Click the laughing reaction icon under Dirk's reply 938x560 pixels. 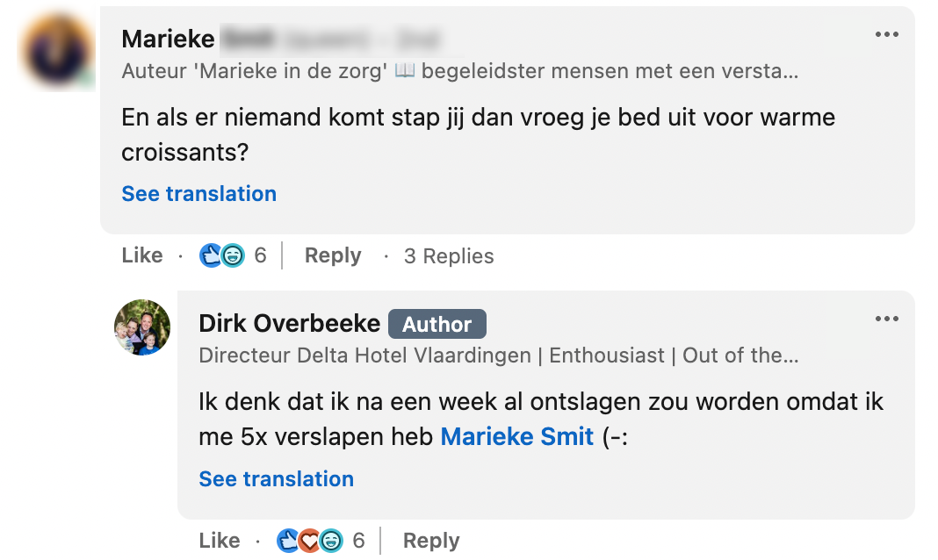(x=331, y=541)
